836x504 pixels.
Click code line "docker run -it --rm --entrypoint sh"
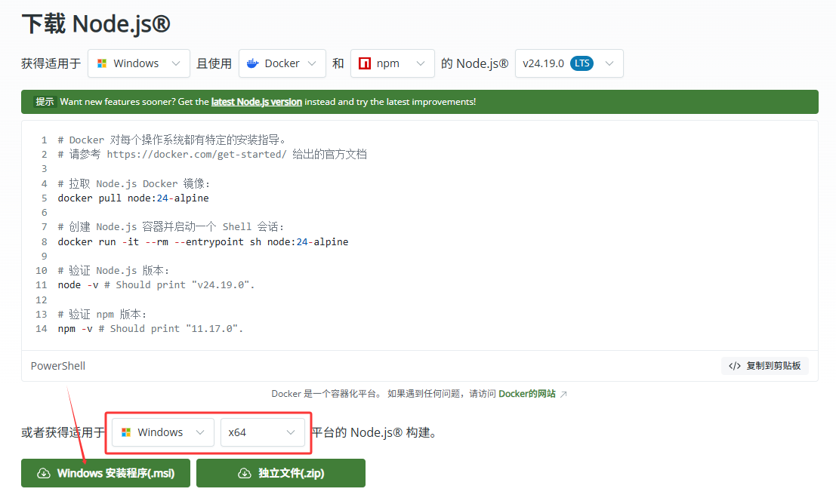[x=203, y=242]
